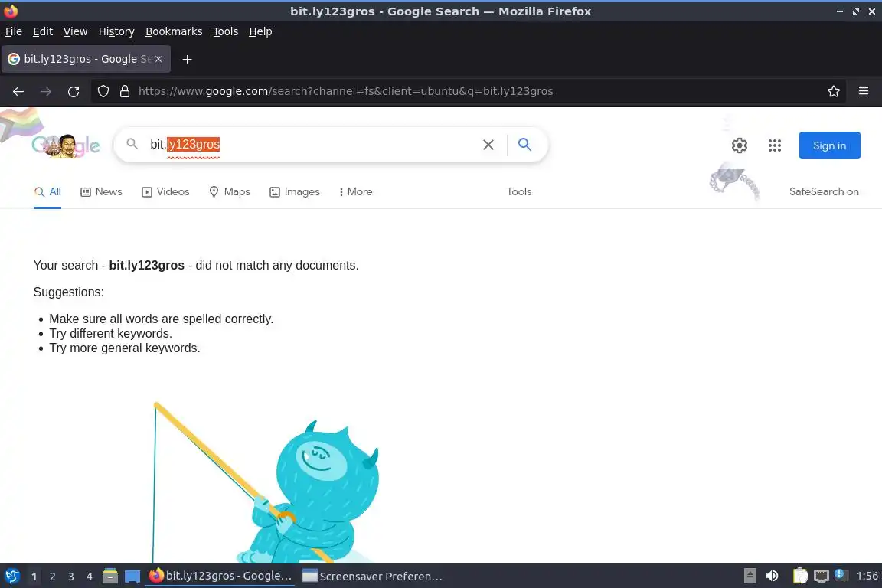Image resolution: width=882 pixels, height=588 pixels.
Task: Close the bit.ly123gros Google Search tab
Action: (158, 59)
